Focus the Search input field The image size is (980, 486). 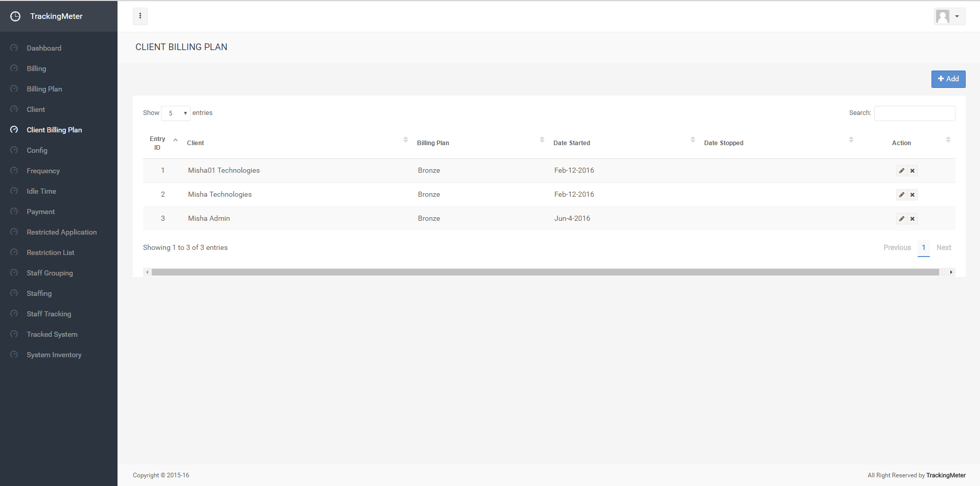coord(914,113)
